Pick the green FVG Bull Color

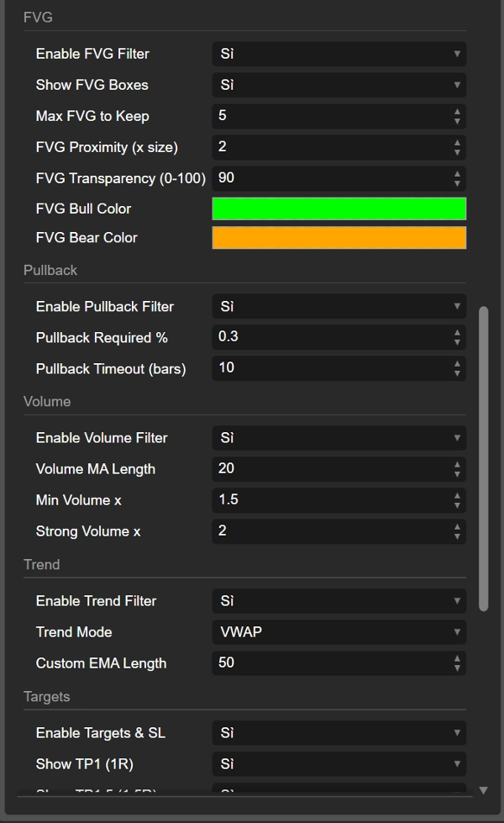coord(339,208)
